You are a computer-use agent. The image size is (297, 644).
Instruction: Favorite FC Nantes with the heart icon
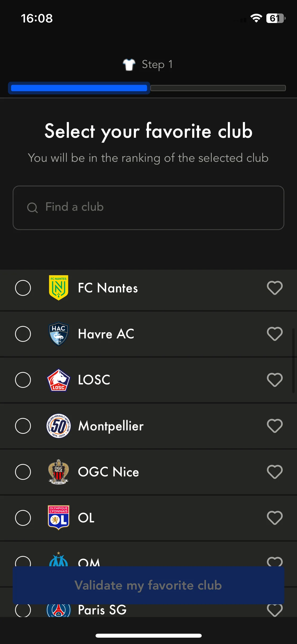click(x=275, y=288)
